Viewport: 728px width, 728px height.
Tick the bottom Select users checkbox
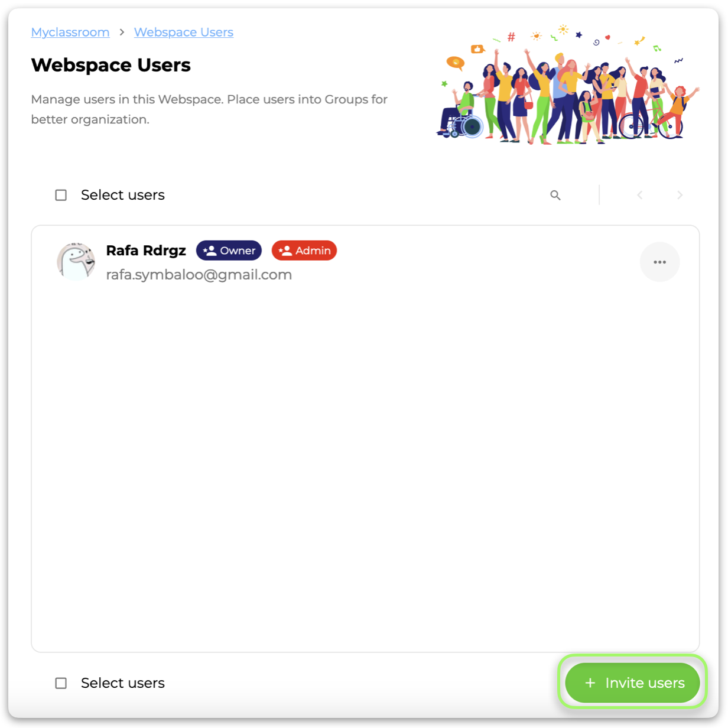(61, 683)
